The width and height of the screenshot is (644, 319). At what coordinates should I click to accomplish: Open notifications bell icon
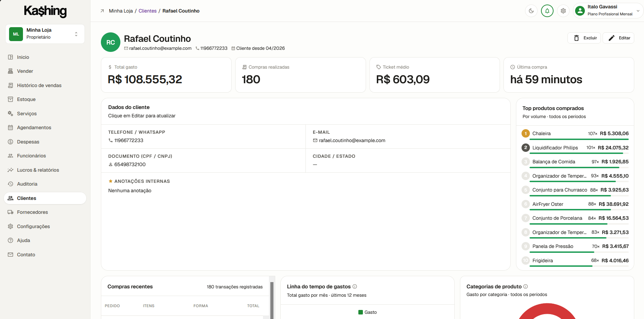point(547,11)
